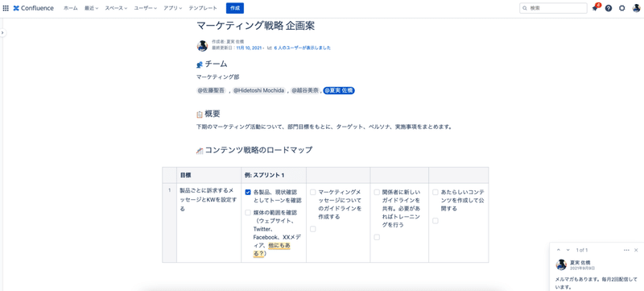Click the highlighted @夏実 佐橋 mention
Image resolution: width=644 pixels, height=291 pixels.
339,91
